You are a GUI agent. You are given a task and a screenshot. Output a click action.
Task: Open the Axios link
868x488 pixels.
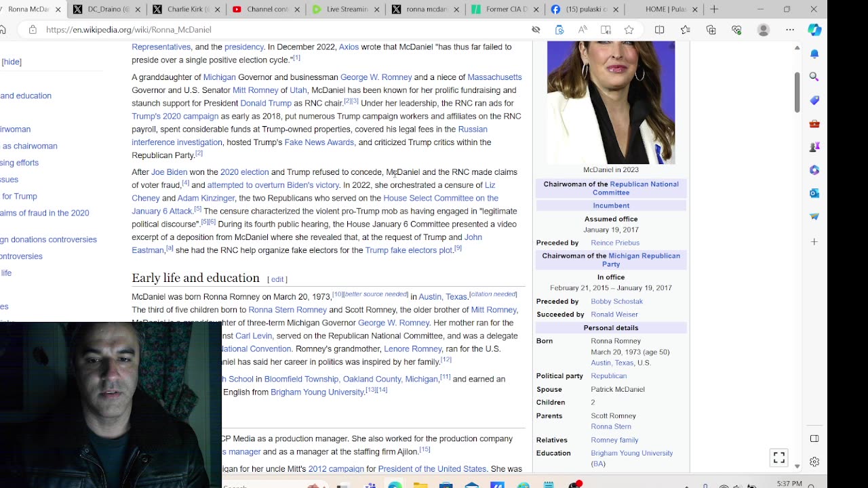pos(349,47)
